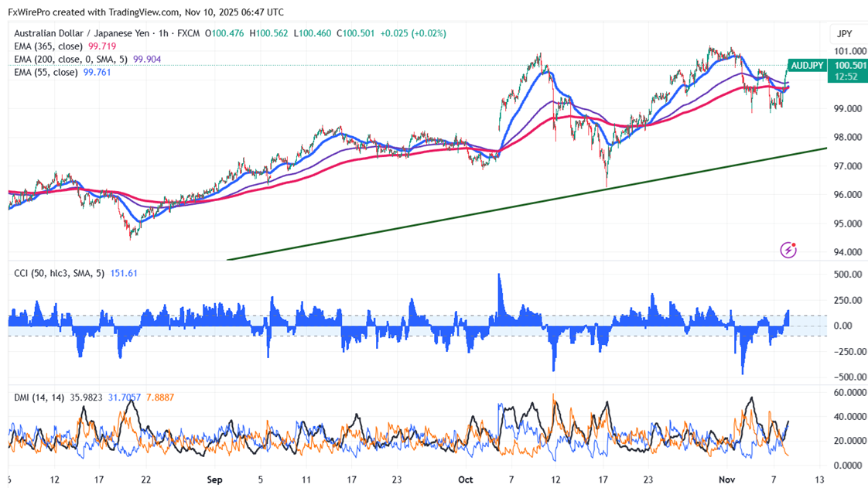Click EMA value 99.719

(102, 46)
